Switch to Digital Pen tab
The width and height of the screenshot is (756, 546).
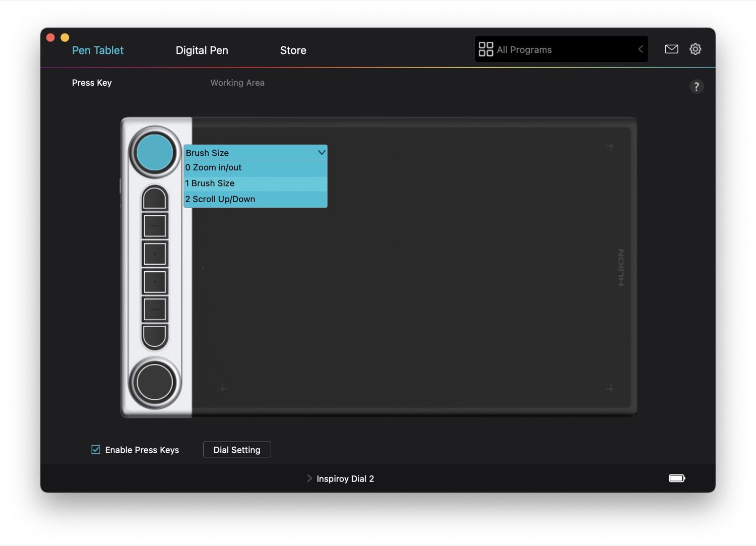coord(202,50)
